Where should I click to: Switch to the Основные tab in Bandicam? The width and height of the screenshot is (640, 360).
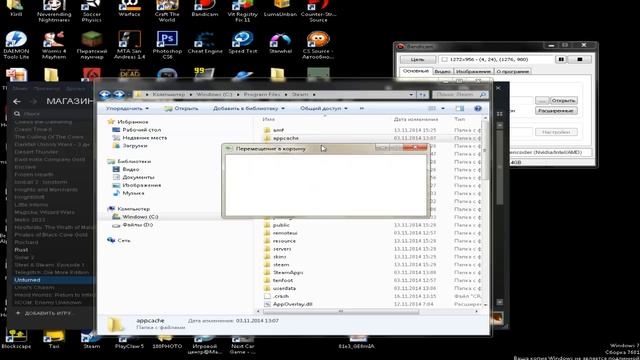point(416,71)
